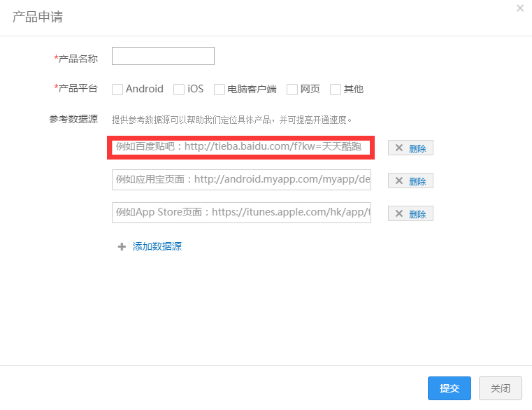Select the 网页 platform checkbox
The height and width of the screenshot is (410, 532).
292,90
